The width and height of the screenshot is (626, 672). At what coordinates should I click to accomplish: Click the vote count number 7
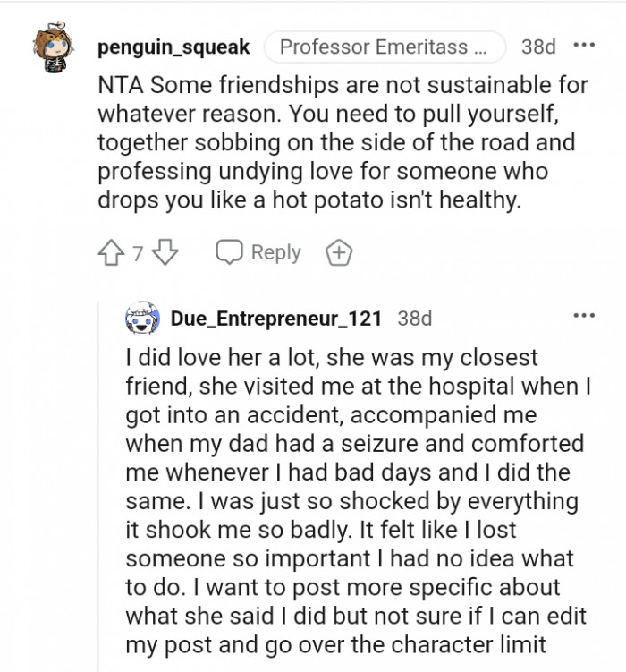click(138, 254)
